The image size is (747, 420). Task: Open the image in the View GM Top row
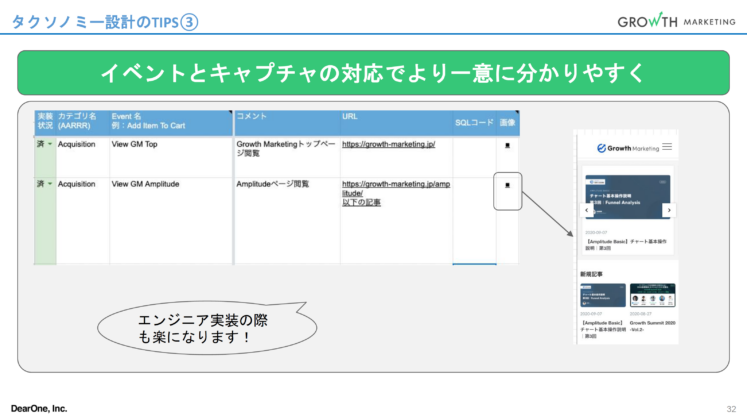pos(507,145)
